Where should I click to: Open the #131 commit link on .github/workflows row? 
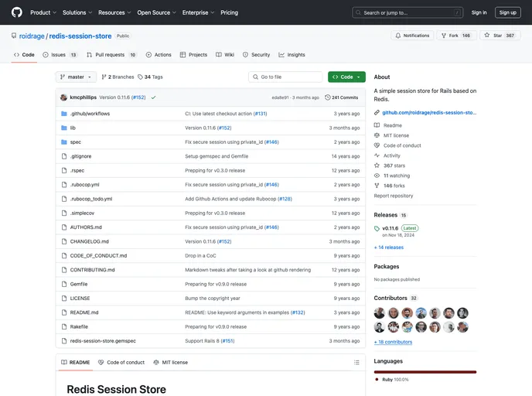point(261,114)
